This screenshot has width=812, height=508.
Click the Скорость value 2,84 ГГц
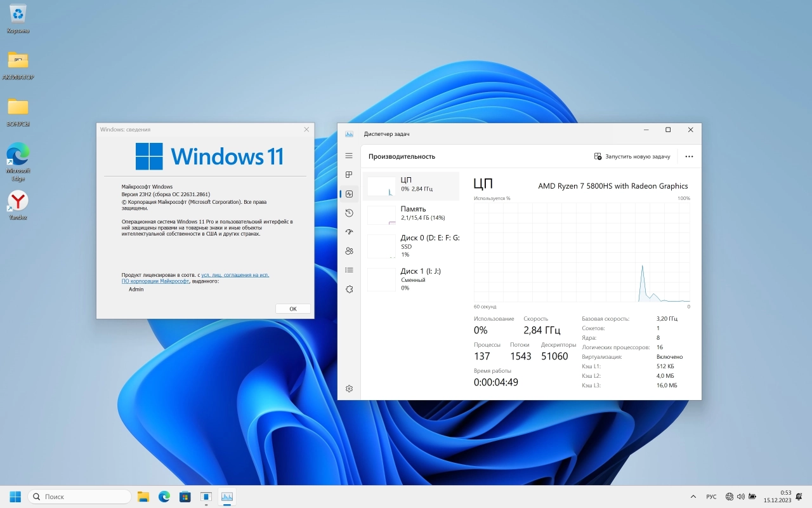[542, 330]
